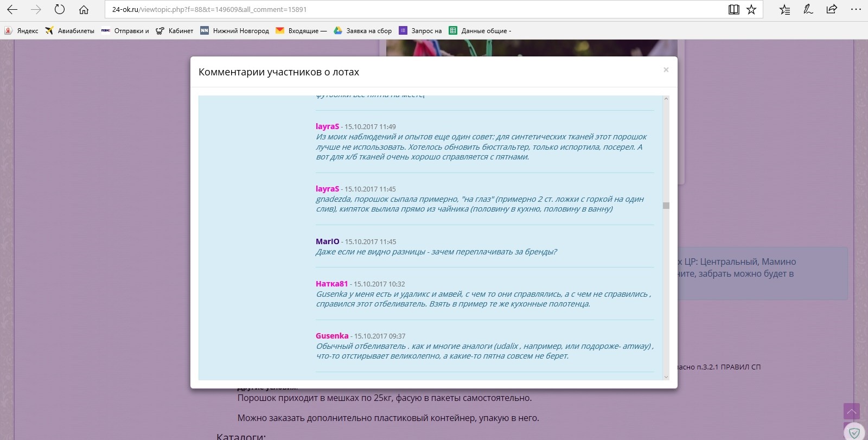Open browser settings and more menu

pos(856,9)
